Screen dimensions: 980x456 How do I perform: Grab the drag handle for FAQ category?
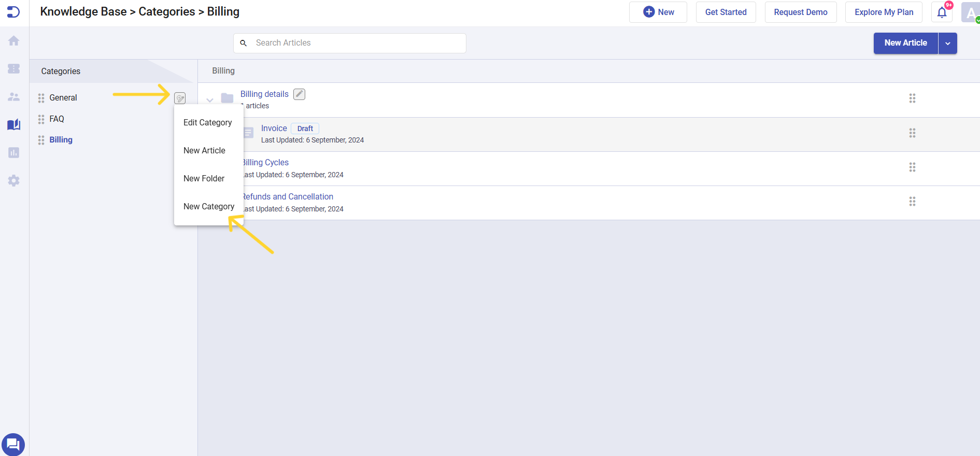41,119
